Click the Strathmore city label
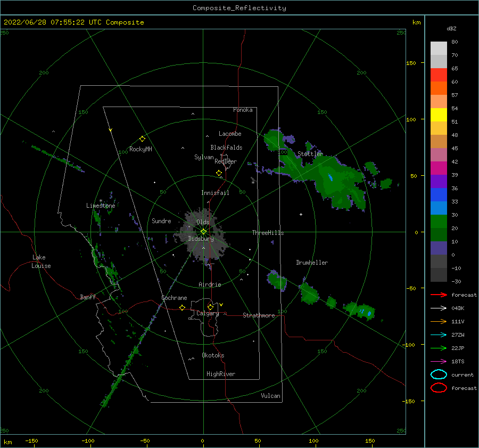 [259, 315]
